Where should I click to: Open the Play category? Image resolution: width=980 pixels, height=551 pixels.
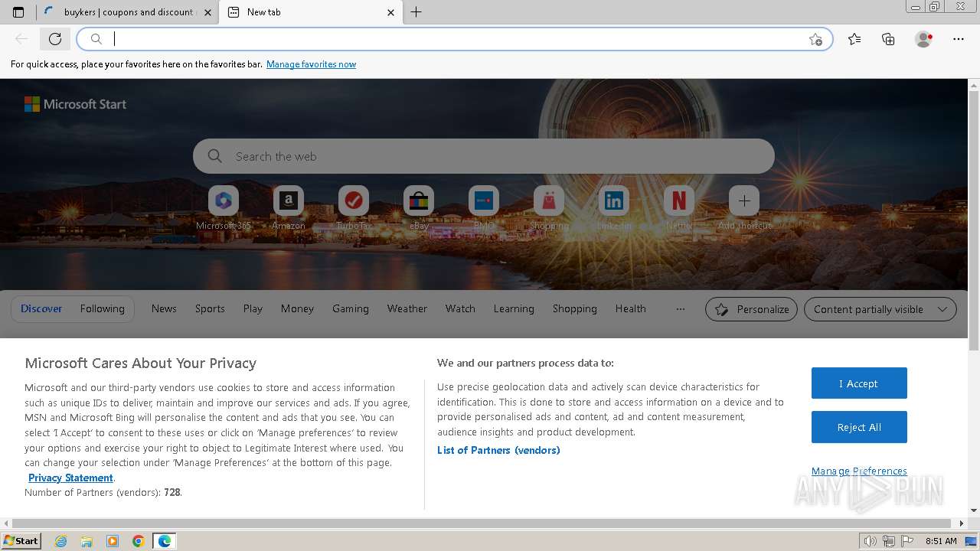click(x=253, y=309)
